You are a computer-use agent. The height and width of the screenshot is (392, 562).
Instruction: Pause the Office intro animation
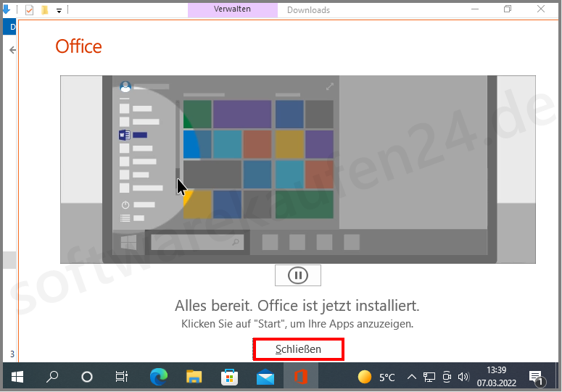(x=298, y=275)
